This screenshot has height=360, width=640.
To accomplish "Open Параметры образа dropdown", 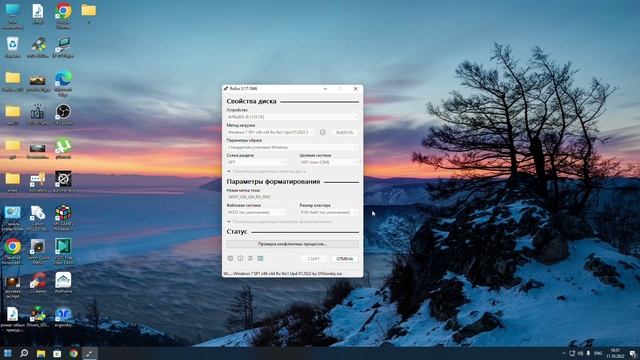I will [x=293, y=147].
